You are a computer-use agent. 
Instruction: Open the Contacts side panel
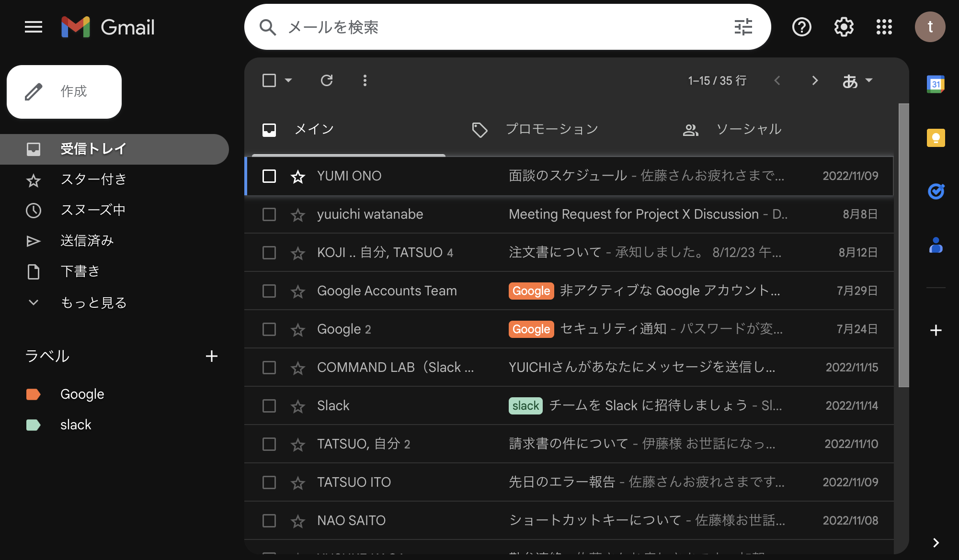[935, 246]
